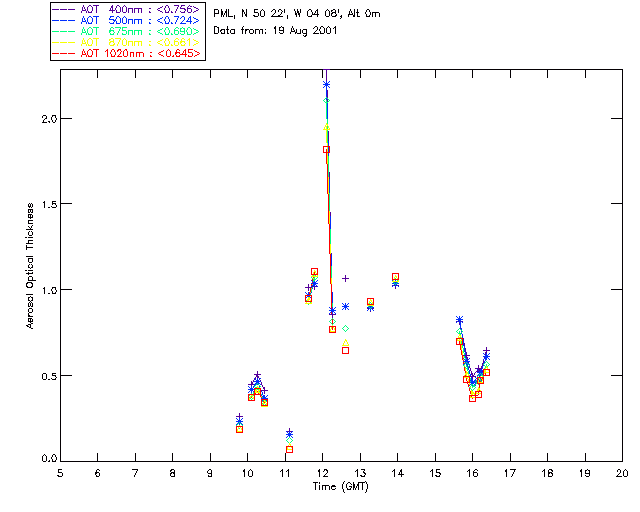Image resolution: width=640 pixels, height=512 pixels.
Task: Click the "Aerosol Optical Thickness" axis label
Action: 30,266
